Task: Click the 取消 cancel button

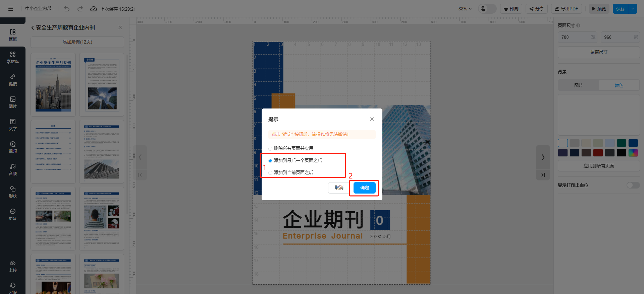Action: (339, 188)
